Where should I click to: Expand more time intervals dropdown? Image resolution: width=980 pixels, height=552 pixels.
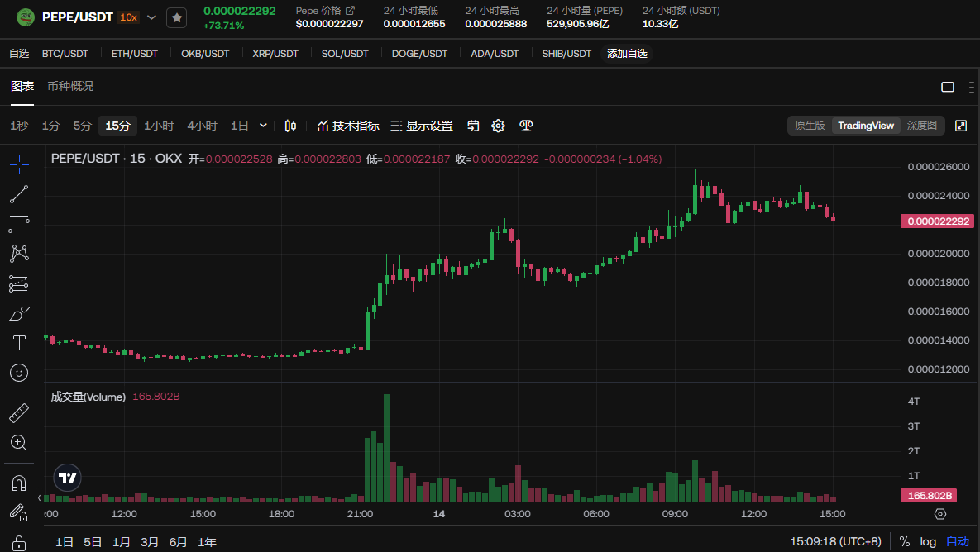click(x=263, y=126)
